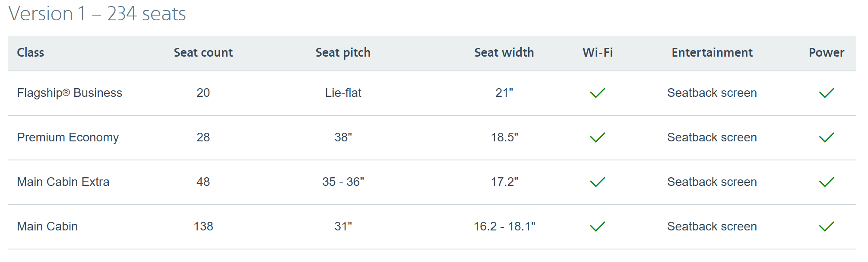Select the Seat count column header

[x=203, y=52]
